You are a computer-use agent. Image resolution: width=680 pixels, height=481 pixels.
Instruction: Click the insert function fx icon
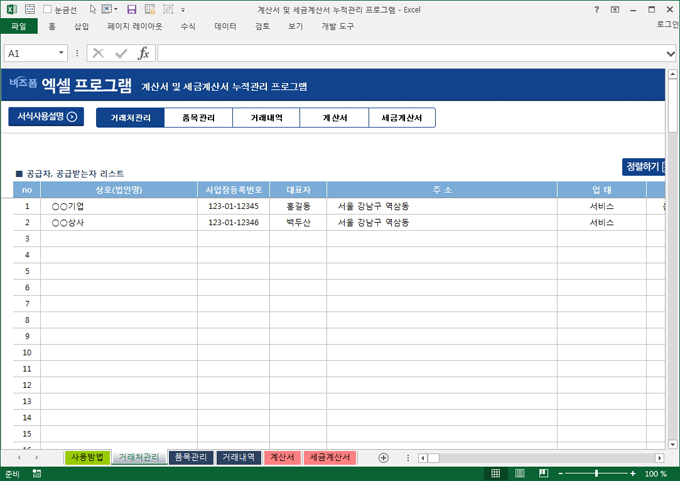[144, 53]
